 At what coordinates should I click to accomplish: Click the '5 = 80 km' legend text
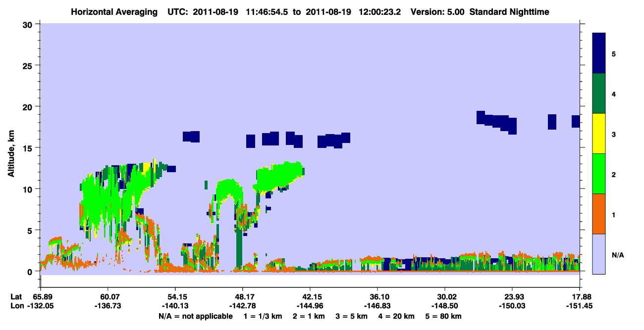pyautogui.click(x=443, y=316)
